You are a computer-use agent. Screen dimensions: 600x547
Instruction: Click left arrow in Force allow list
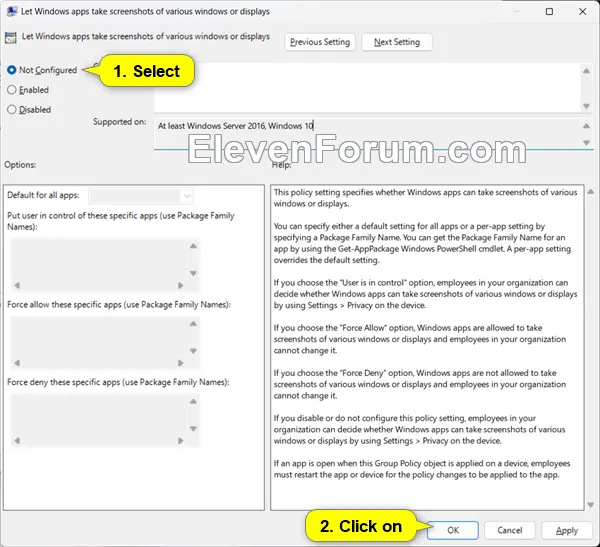click(x=17, y=363)
